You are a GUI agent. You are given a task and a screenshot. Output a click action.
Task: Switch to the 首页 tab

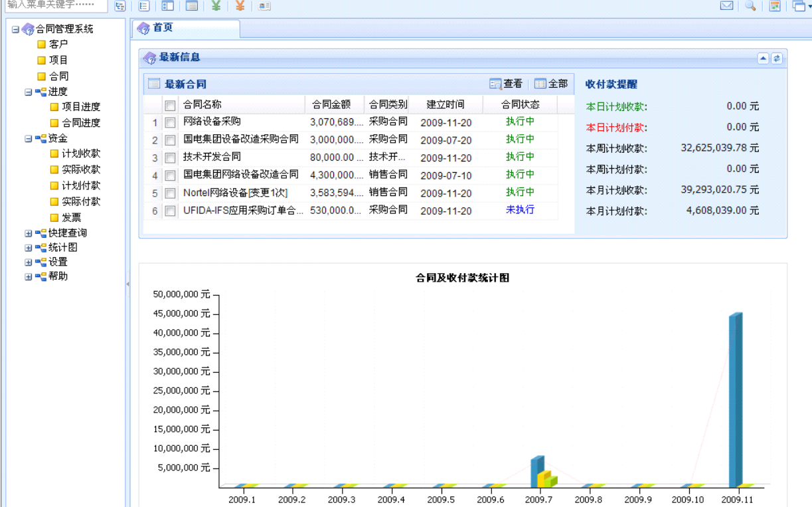(186, 28)
